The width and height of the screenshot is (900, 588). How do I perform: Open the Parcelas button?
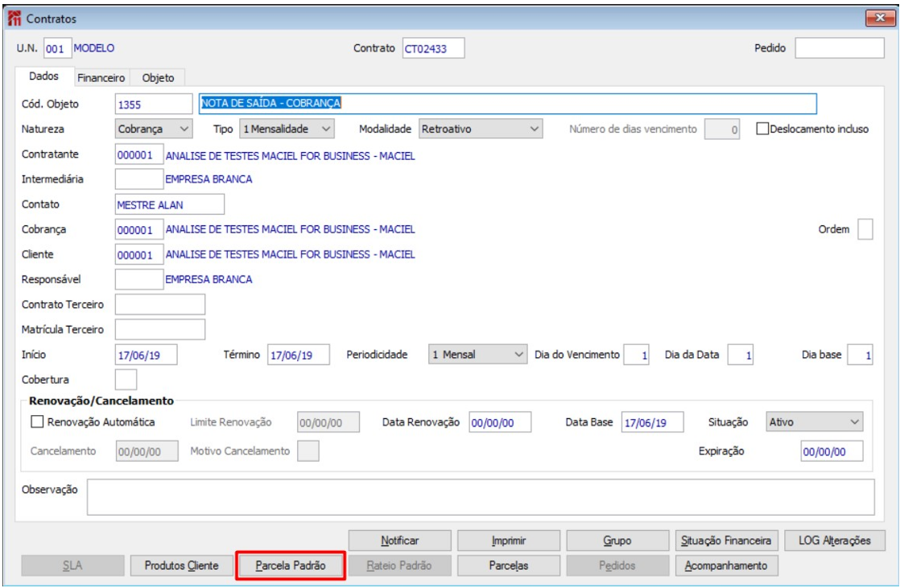[x=509, y=565]
